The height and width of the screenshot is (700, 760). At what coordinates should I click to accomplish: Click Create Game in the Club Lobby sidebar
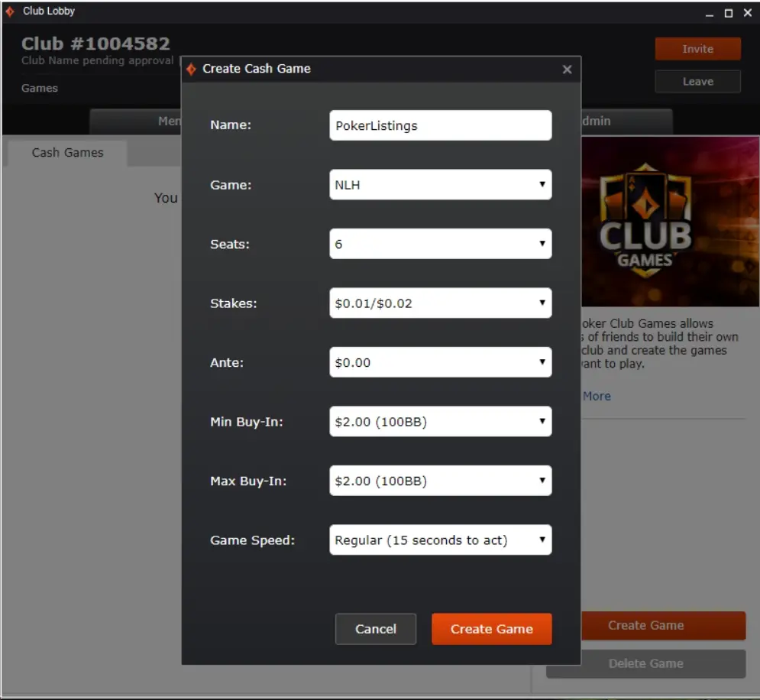point(662,625)
